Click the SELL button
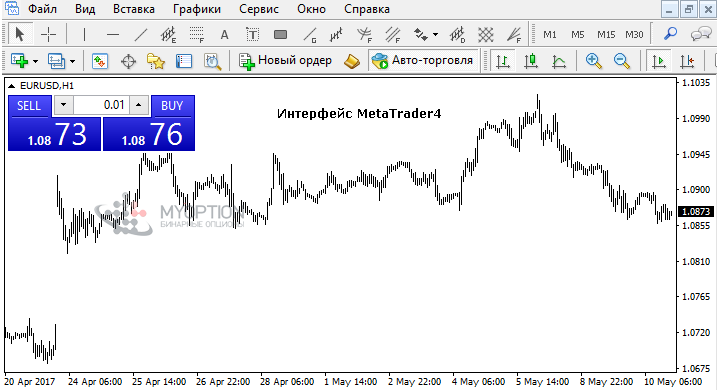Image resolution: width=720 pixels, height=390 pixels. pos(28,106)
